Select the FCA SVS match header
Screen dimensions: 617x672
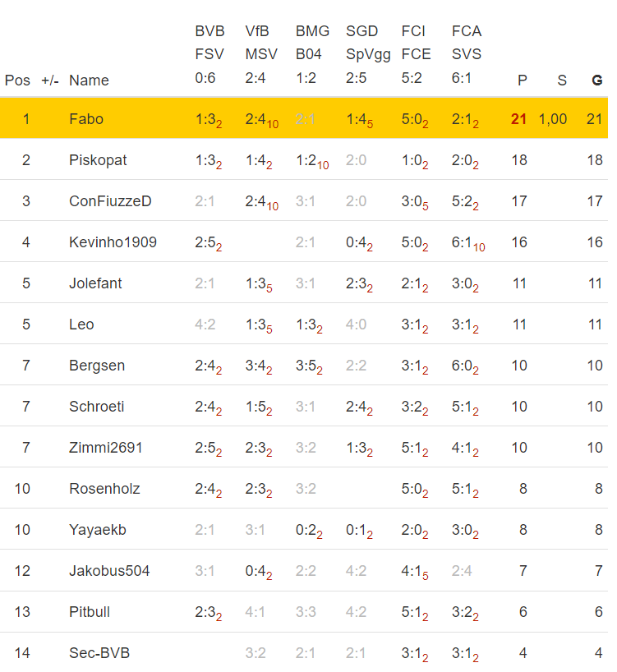[467, 55]
